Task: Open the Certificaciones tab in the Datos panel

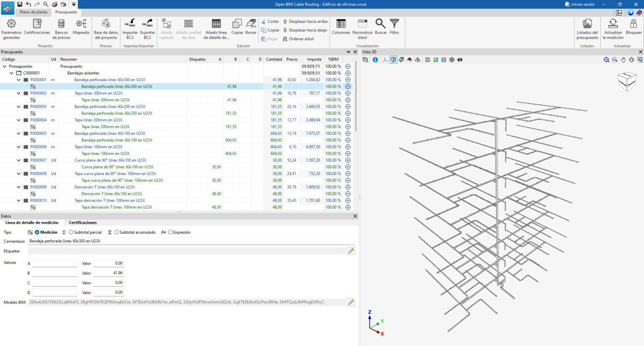Action: click(83, 222)
